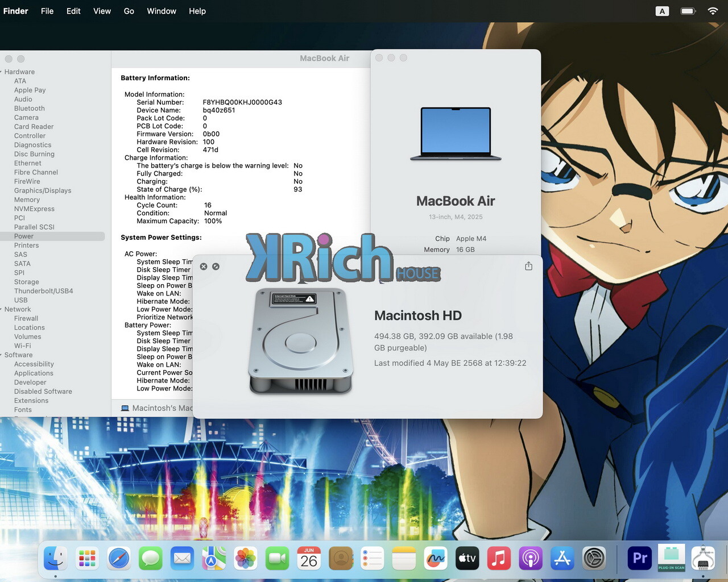Open the Finder menu
The width and height of the screenshot is (728, 582).
15,11
